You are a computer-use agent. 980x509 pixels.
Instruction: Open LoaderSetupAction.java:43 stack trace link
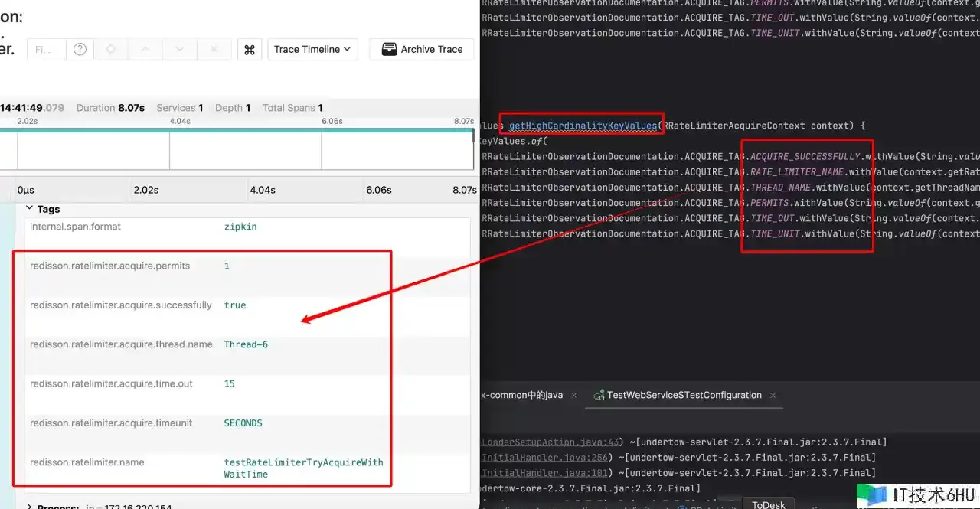[550, 442]
